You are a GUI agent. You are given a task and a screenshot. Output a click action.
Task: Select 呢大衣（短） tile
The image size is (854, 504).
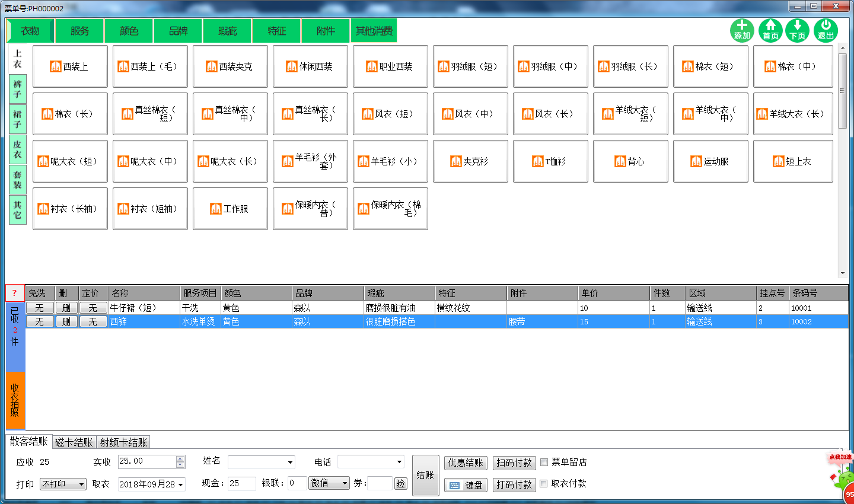pos(70,161)
